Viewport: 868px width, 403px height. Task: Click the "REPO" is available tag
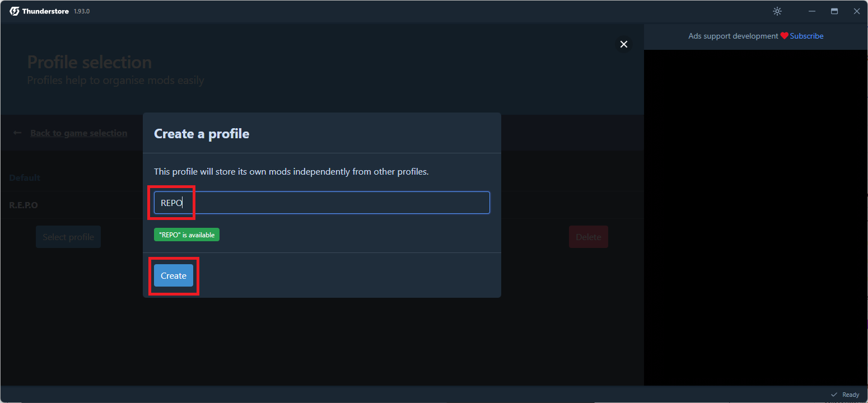point(186,235)
